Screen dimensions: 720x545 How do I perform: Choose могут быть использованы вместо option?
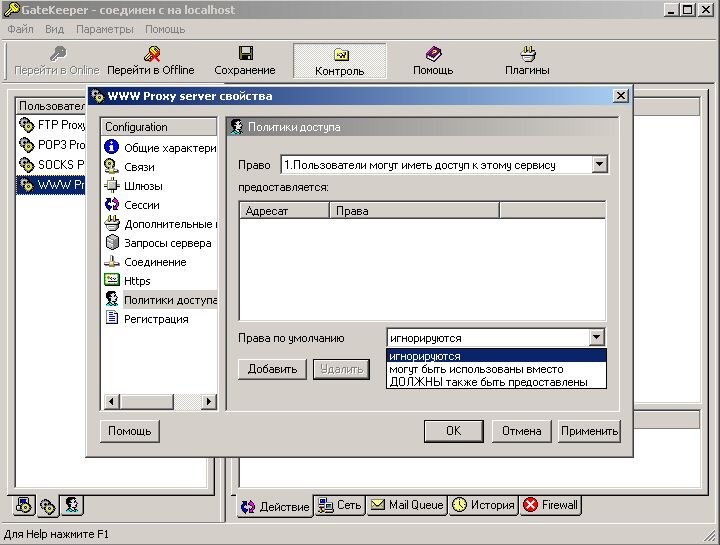(496, 369)
